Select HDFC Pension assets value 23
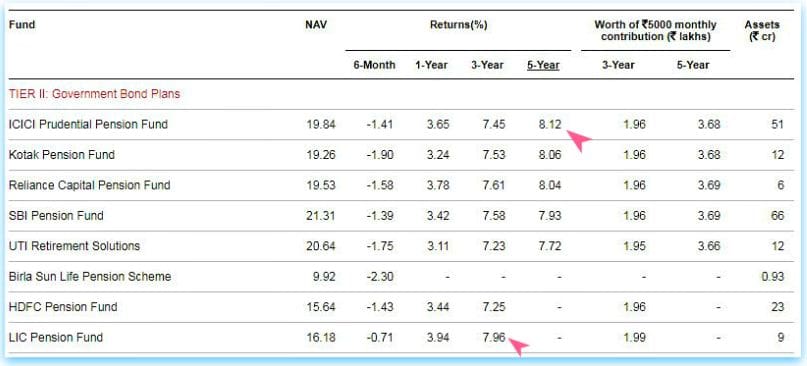 pos(778,307)
